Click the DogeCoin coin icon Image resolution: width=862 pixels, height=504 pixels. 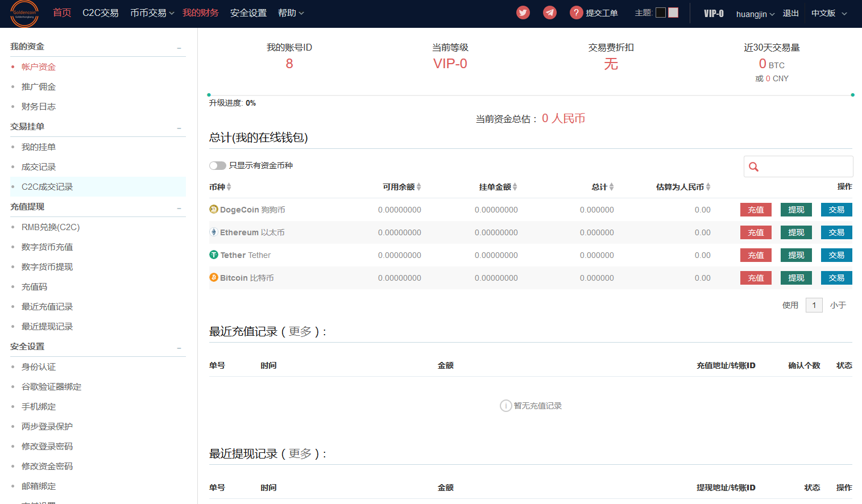[214, 209]
